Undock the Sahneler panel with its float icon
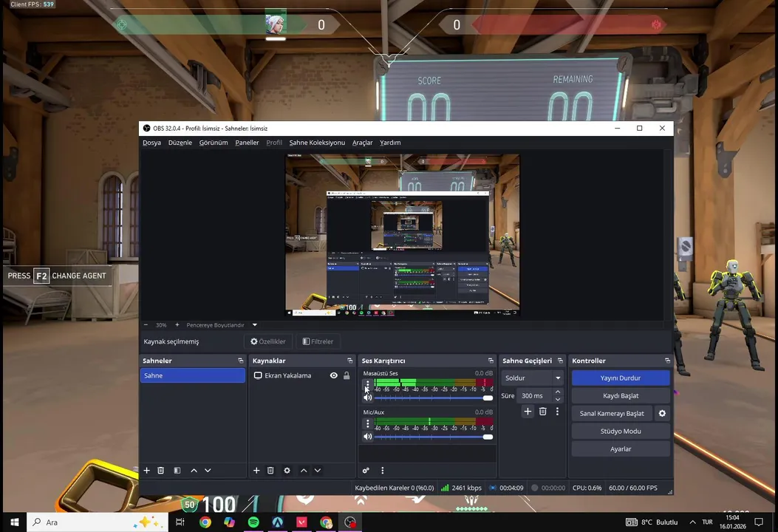Viewport: 778px width, 532px height. (241, 361)
